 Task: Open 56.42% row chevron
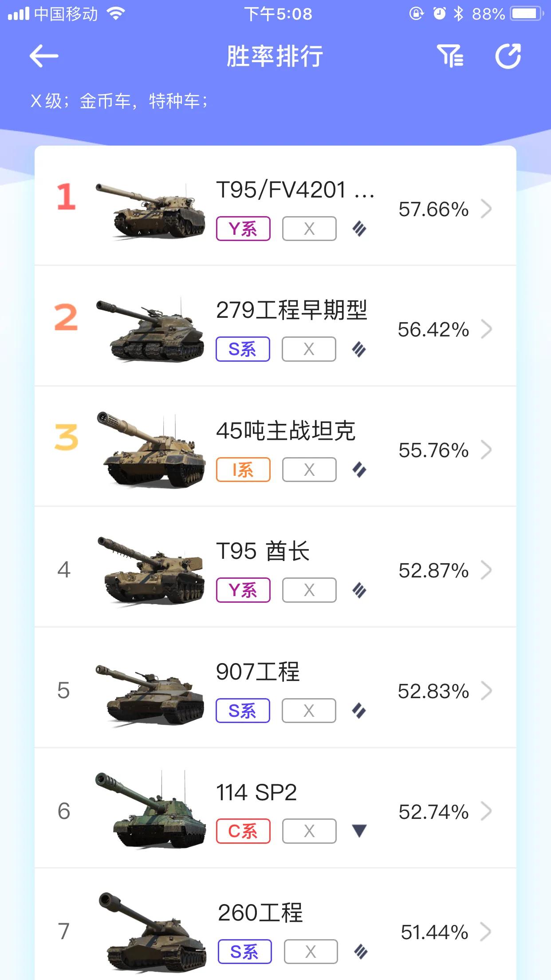[487, 329]
